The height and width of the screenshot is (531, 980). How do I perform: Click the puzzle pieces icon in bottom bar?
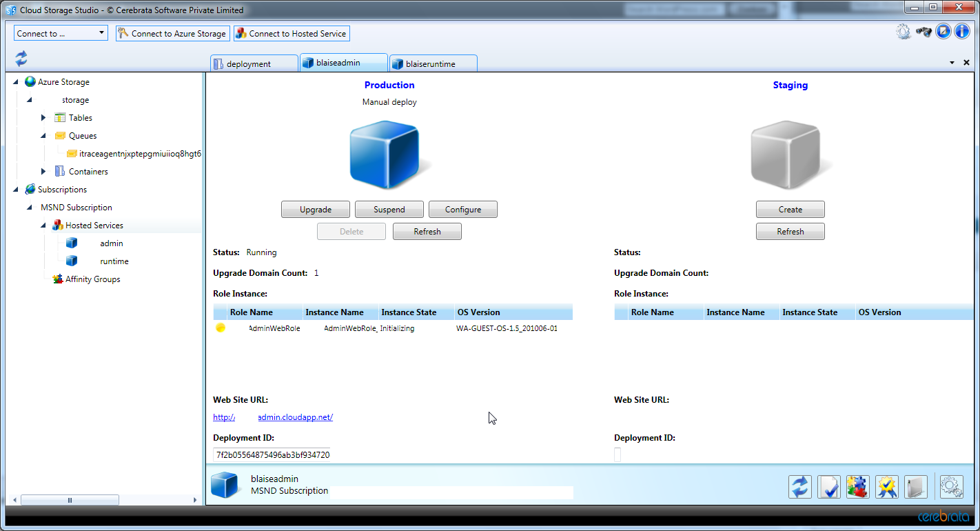click(857, 487)
